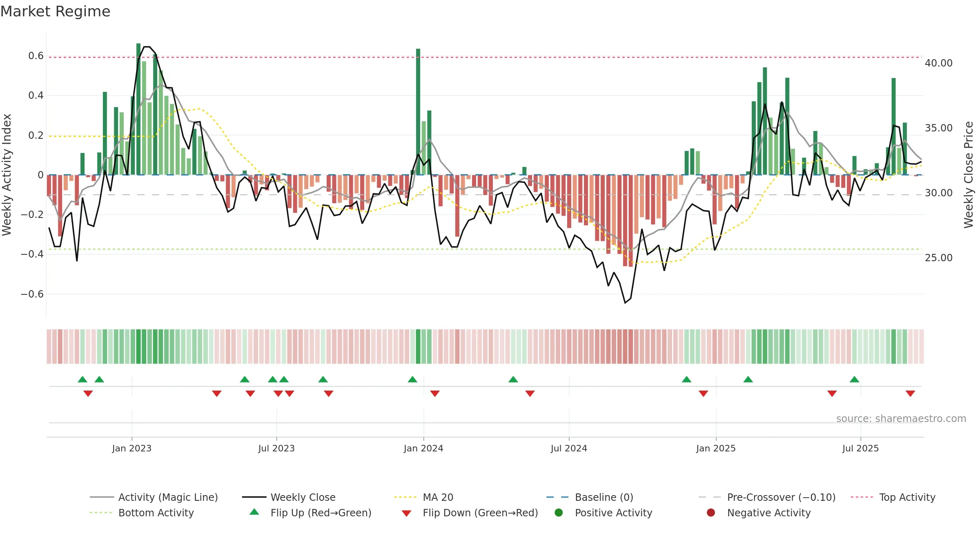Screen dimensions: 980x551
Task: Click the green Positive Activity legend dot
Action: point(559,512)
